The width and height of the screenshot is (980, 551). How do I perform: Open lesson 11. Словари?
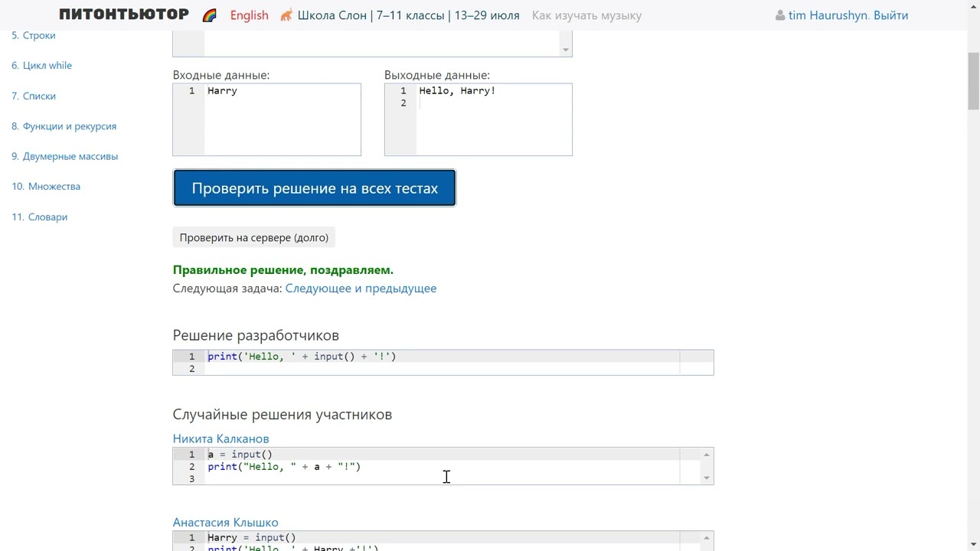[x=40, y=217]
